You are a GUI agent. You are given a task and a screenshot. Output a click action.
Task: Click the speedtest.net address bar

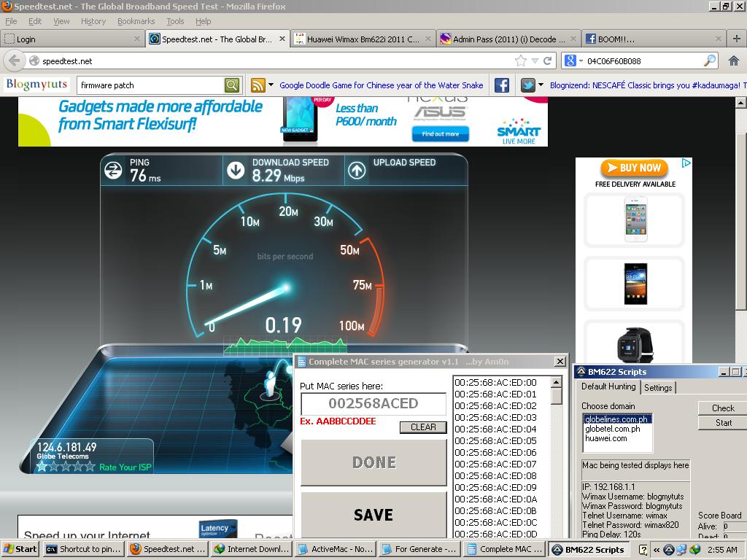pos(276,61)
